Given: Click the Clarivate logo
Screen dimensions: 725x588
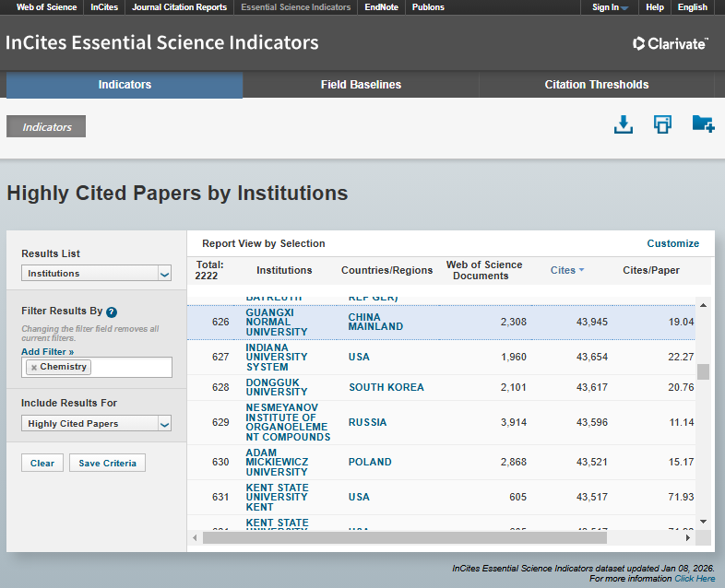Looking at the screenshot, I should 671,43.
